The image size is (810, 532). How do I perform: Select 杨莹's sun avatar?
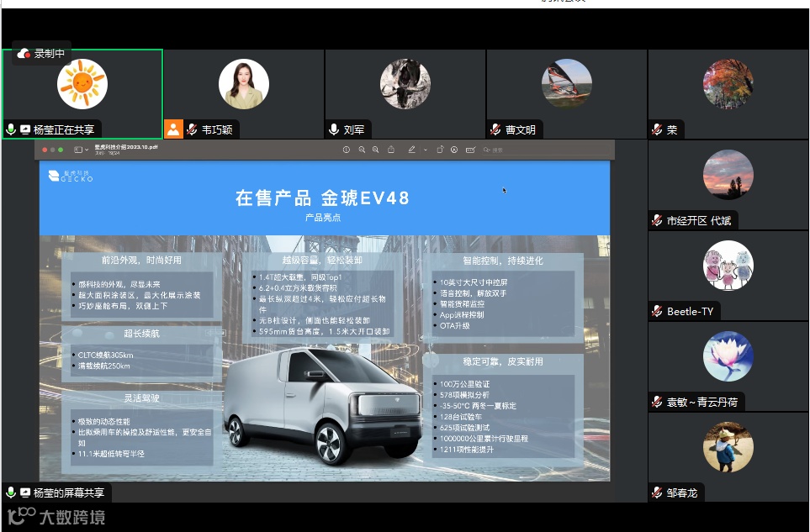pyautogui.click(x=82, y=83)
